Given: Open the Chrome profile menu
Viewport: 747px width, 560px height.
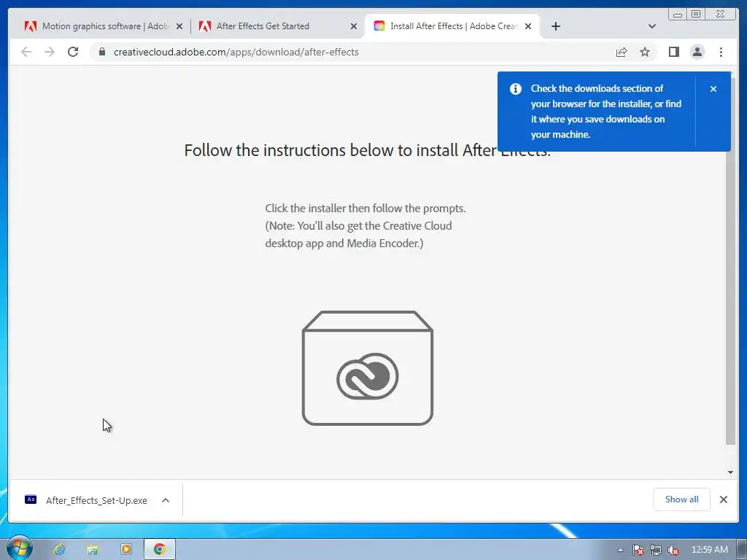Looking at the screenshot, I should point(697,52).
